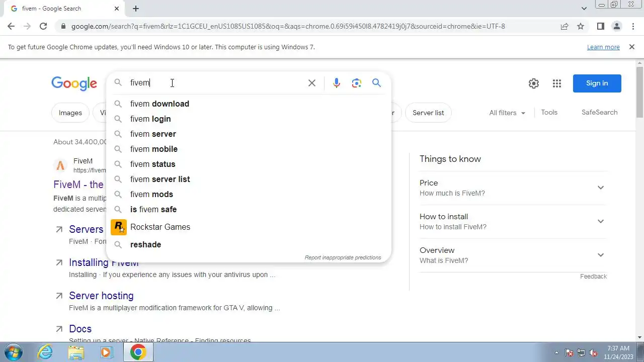644x362 pixels.
Task: Click the page vertical scrollbar thumb
Action: (639, 93)
